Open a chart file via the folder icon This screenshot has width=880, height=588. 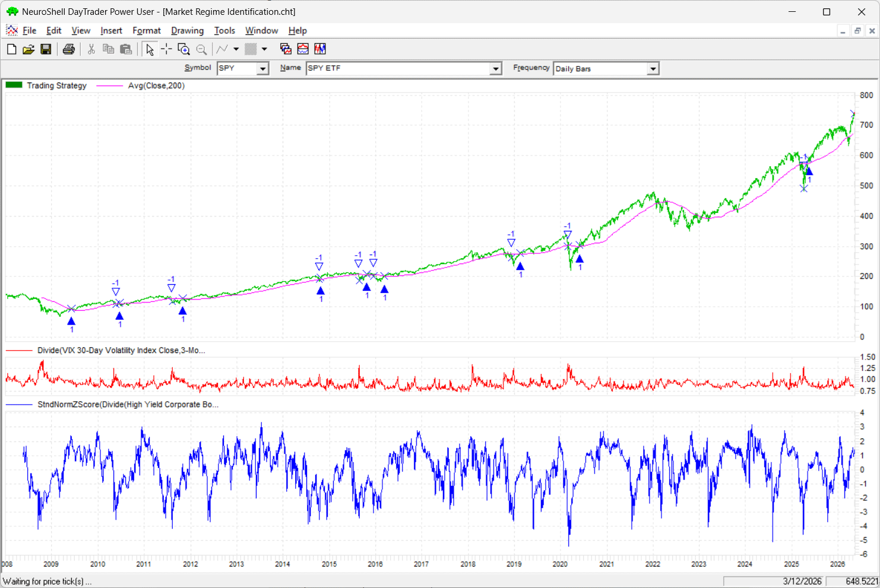(x=29, y=49)
